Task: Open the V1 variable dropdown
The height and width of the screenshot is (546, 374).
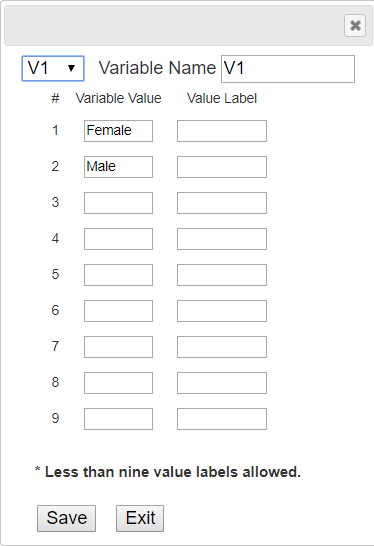Action: pos(53,68)
